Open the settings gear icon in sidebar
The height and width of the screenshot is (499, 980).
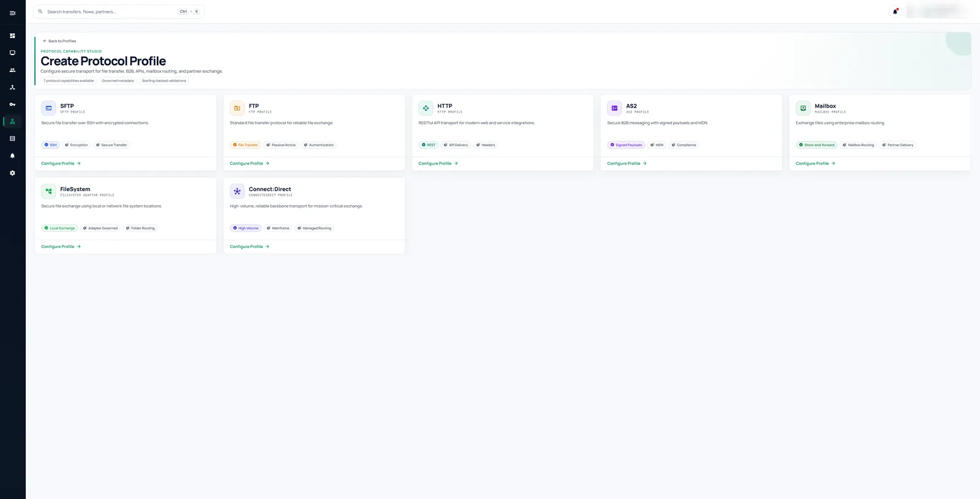click(x=12, y=173)
